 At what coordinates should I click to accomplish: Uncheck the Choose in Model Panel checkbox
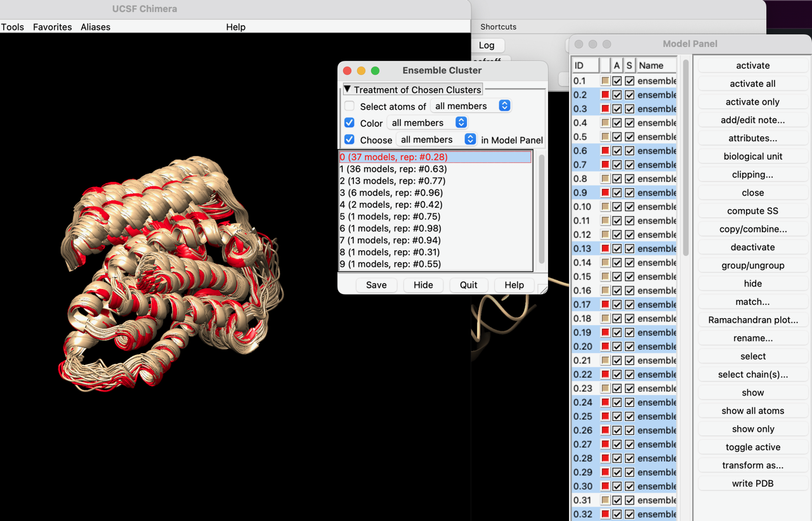[350, 139]
